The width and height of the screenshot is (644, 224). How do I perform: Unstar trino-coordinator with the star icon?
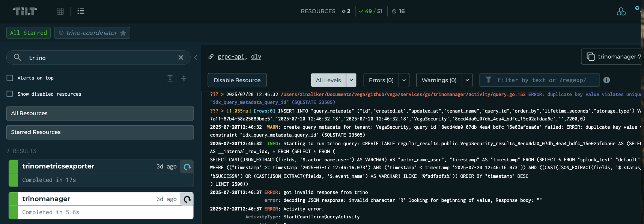click(x=123, y=33)
